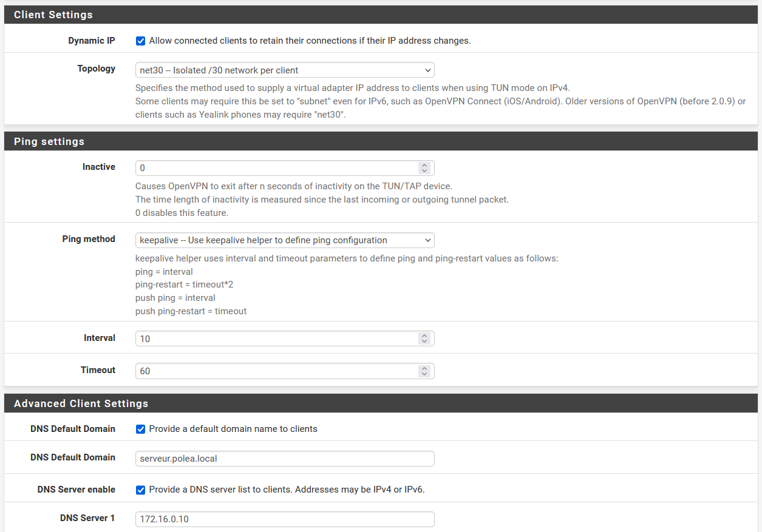
Task: Decrease the Timeout value using its stepper
Action: [x=424, y=374]
